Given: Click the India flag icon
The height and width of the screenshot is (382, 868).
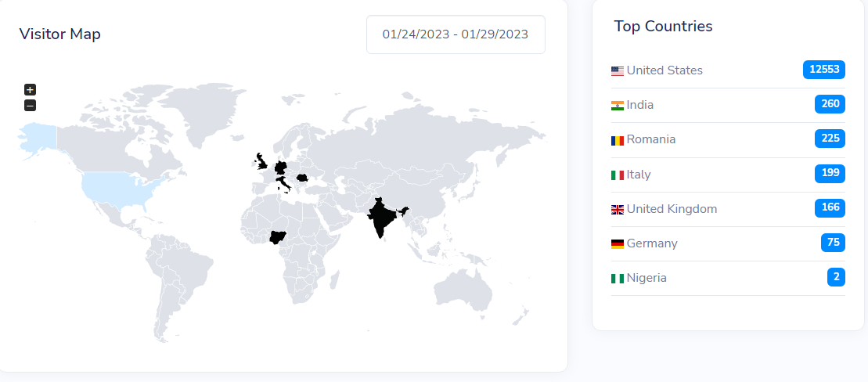Looking at the screenshot, I should coord(618,106).
